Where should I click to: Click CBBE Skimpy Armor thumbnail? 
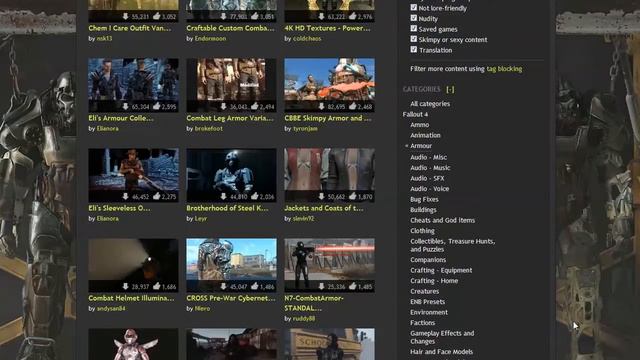(329, 85)
